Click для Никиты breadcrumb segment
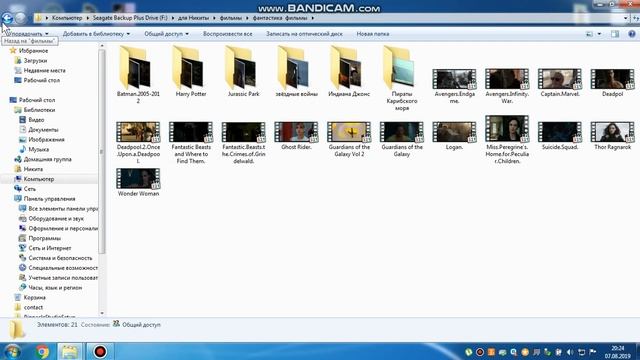Image resolution: width=640 pixels, height=360 pixels. pyautogui.click(x=193, y=18)
